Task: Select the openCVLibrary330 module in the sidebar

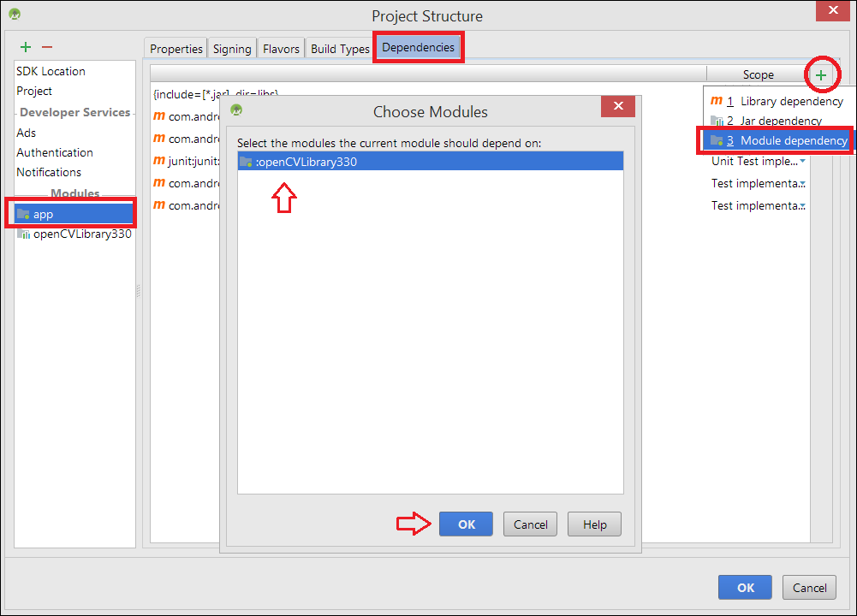Action: click(x=74, y=234)
